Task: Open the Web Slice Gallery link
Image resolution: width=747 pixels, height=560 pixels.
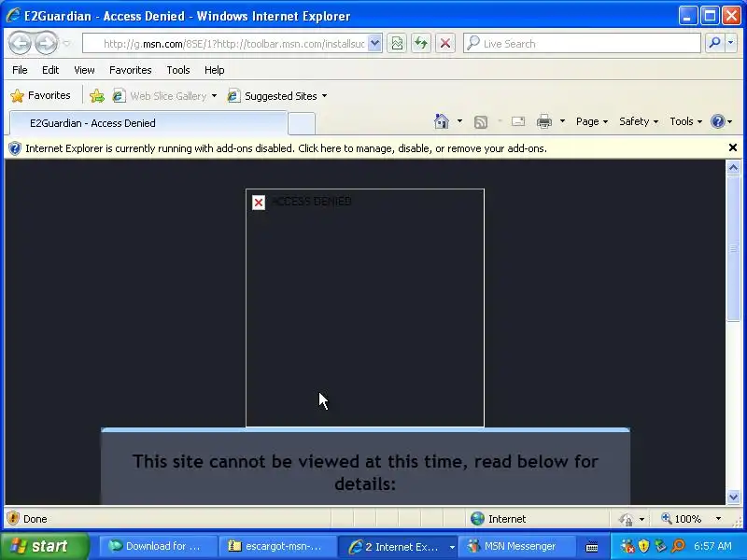Action: click(x=160, y=96)
